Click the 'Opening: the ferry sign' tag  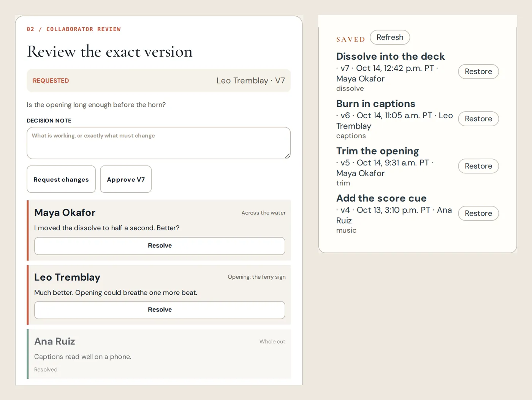click(x=257, y=277)
